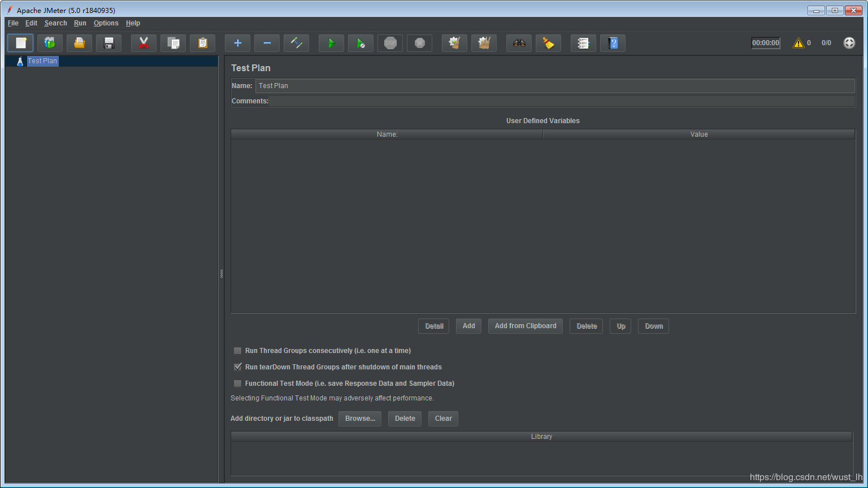
Task: Click the Add from Clipboard button
Action: (525, 326)
